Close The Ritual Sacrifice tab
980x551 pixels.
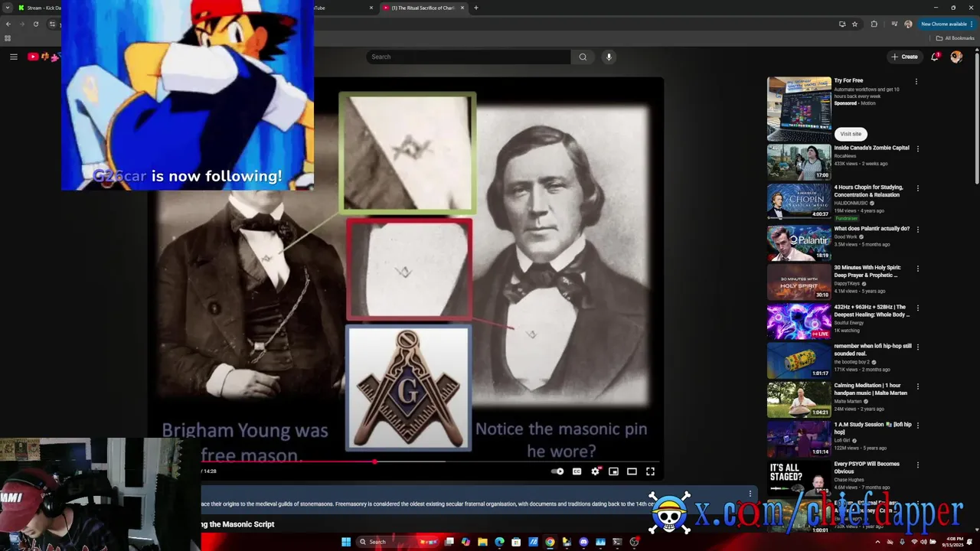click(x=462, y=8)
